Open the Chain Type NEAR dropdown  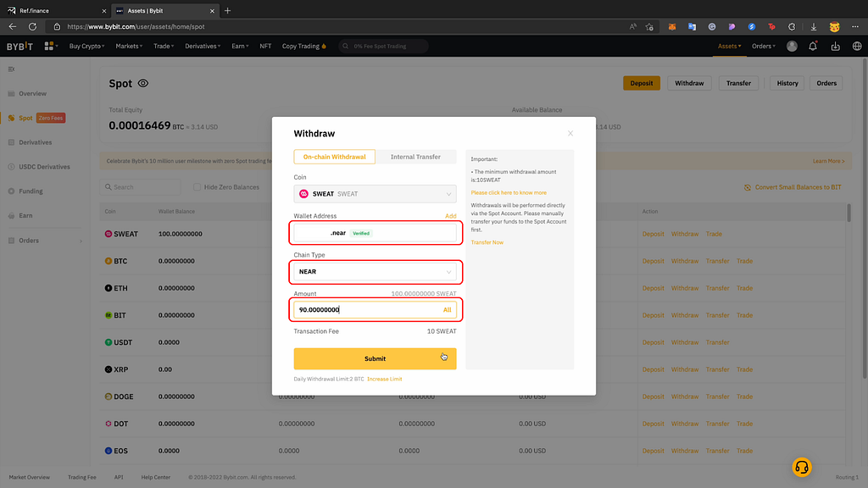pyautogui.click(x=375, y=272)
